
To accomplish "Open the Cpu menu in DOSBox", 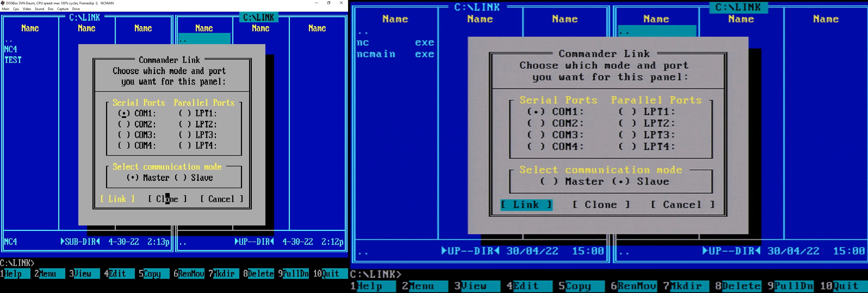I will [x=16, y=9].
